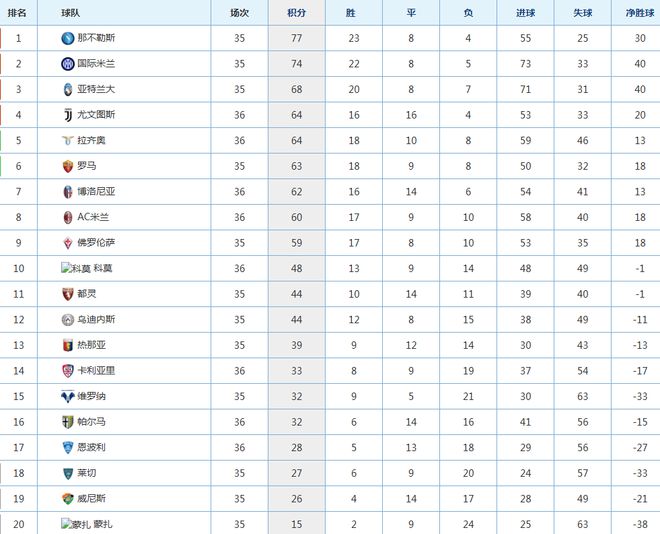660x534 pixels.
Task: Click the Verona (维罗纳) crest icon
Action: (67, 396)
